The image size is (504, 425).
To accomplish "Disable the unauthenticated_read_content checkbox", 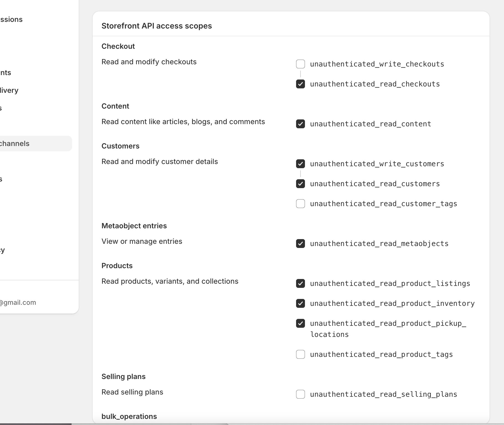I will coord(301,124).
